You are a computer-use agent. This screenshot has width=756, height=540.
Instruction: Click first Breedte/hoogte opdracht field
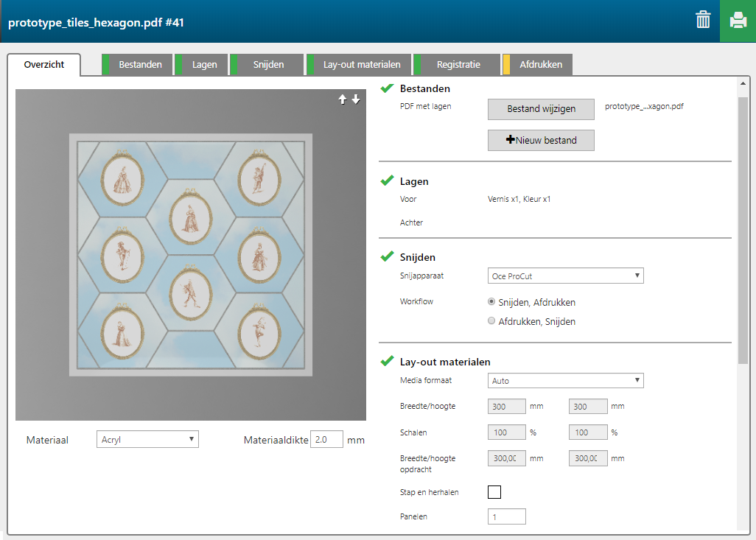pyautogui.click(x=507, y=458)
